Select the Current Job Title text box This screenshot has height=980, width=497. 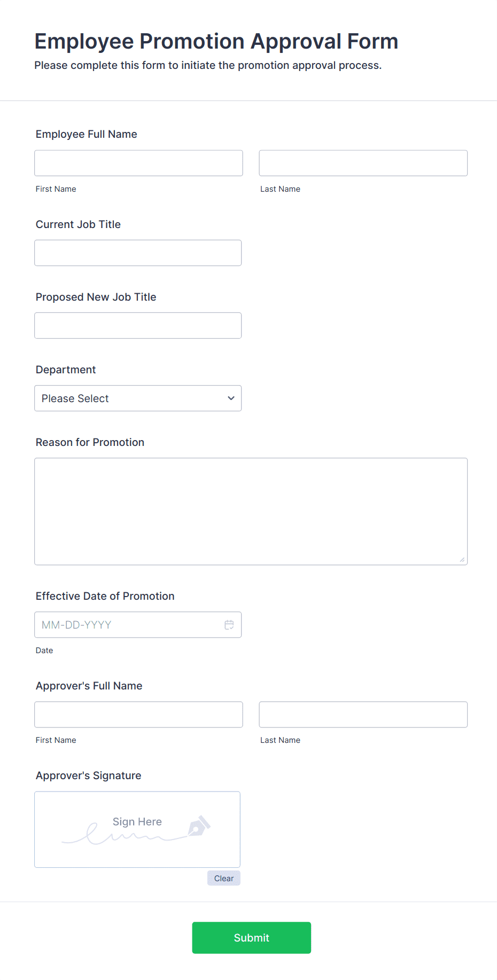coord(138,253)
